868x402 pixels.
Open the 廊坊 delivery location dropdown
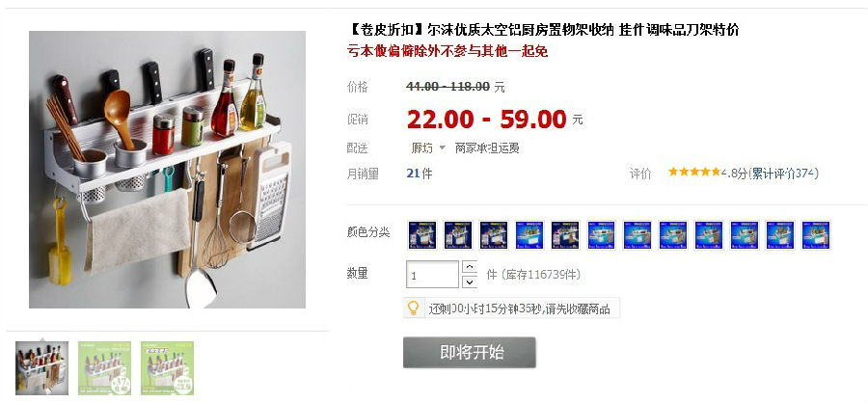[428, 148]
